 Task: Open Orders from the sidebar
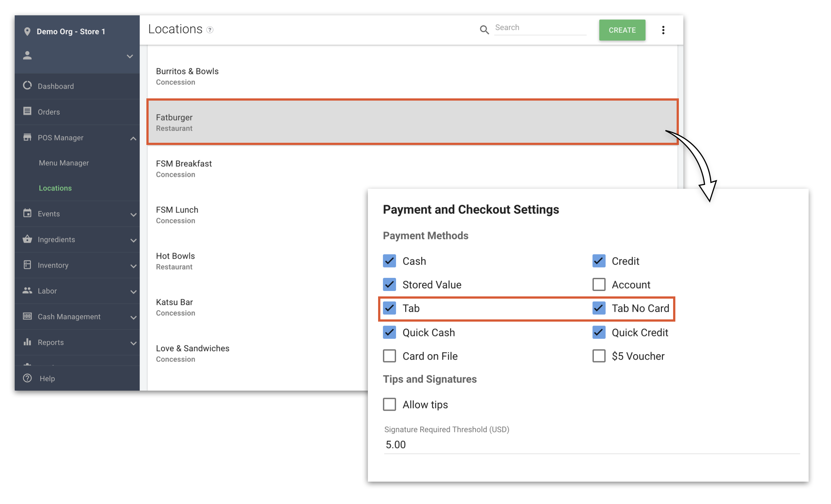(x=77, y=111)
